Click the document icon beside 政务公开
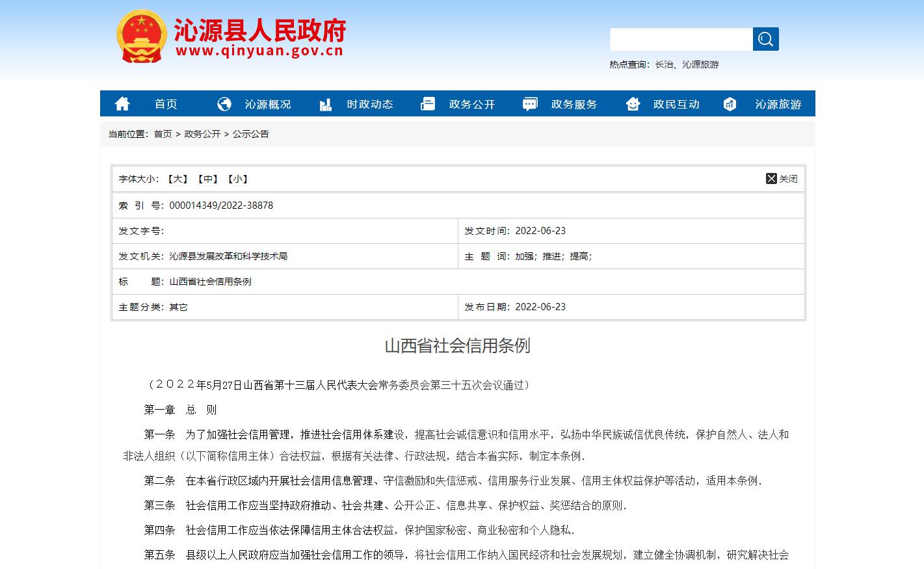 (428, 104)
